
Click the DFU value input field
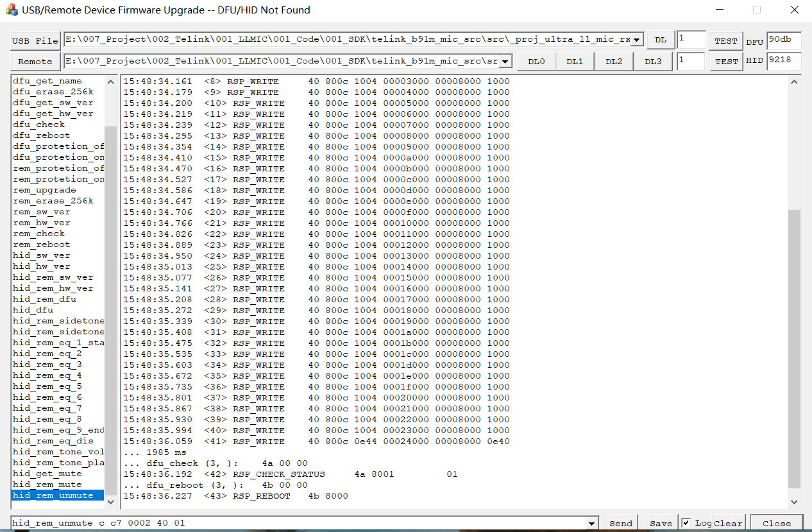(x=783, y=40)
